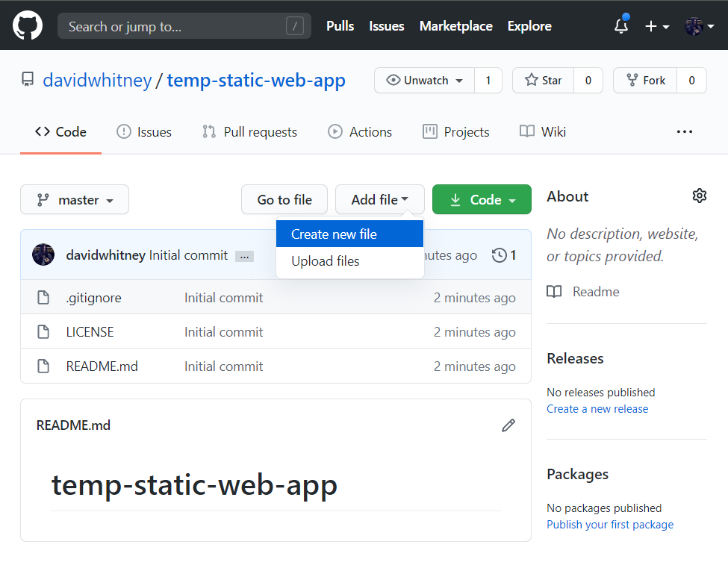This screenshot has height=565, width=728.
Task: Switch to the Actions tab
Action: [x=360, y=132]
